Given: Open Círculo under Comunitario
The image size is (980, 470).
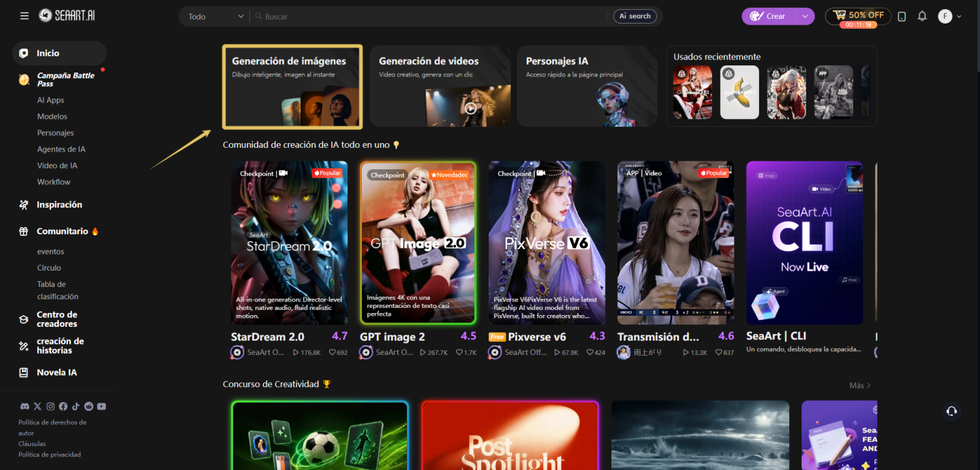Looking at the screenshot, I should point(49,268).
